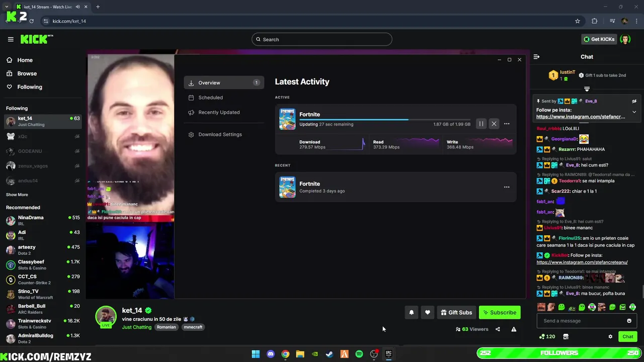
Task: Reload the page in Chrome
Action: [x=31, y=21]
